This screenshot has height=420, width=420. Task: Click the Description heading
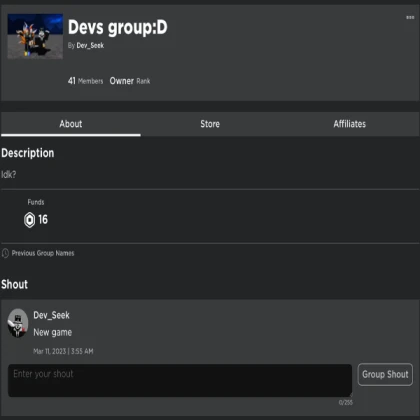click(x=28, y=153)
